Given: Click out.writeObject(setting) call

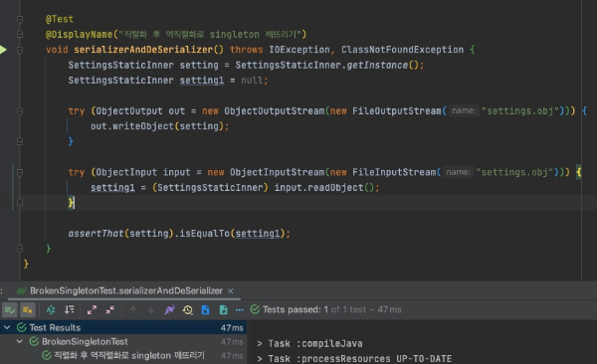Looking at the screenshot, I should (157, 126).
